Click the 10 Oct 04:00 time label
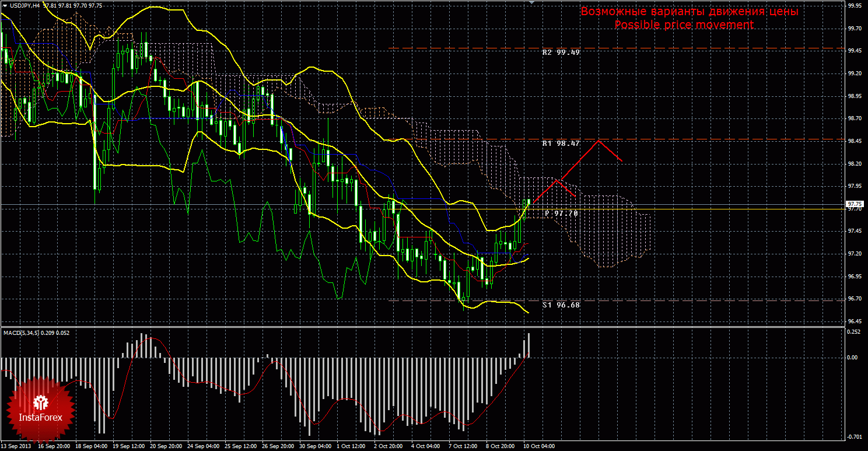The width and height of the screenshot is (868, 451). [538, 446]
